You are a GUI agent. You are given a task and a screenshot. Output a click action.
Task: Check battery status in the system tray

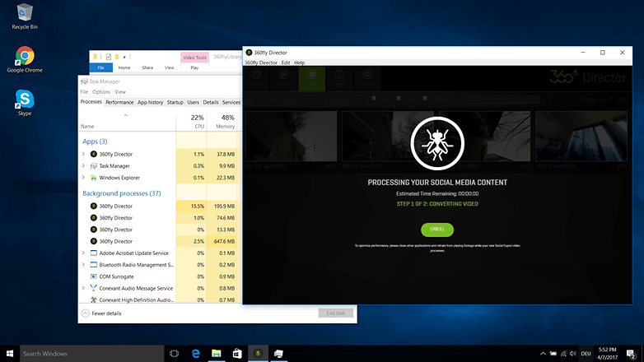click(x=553, y=354)
